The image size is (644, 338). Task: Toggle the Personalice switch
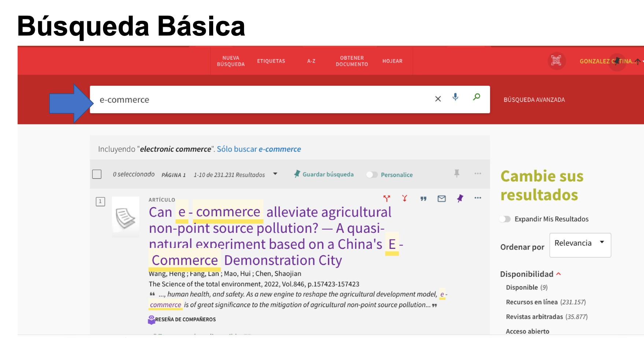[372, 175]
